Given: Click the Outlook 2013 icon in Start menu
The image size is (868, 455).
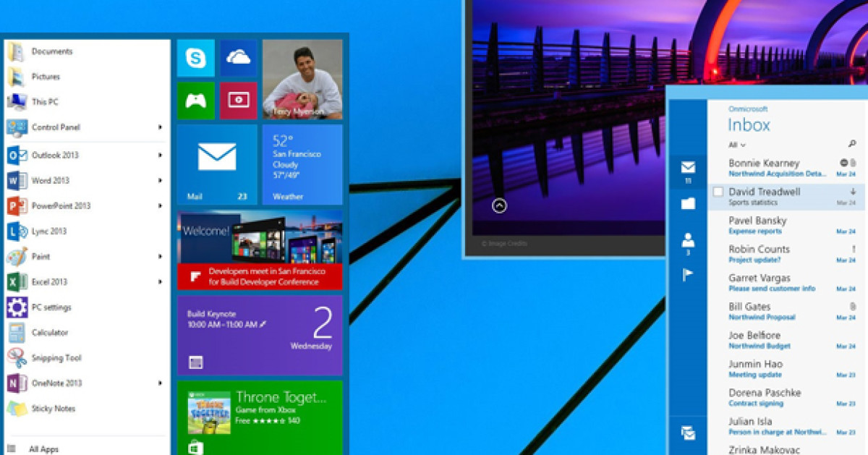Looking at the screenshot, I should click(x=17, y=156).
